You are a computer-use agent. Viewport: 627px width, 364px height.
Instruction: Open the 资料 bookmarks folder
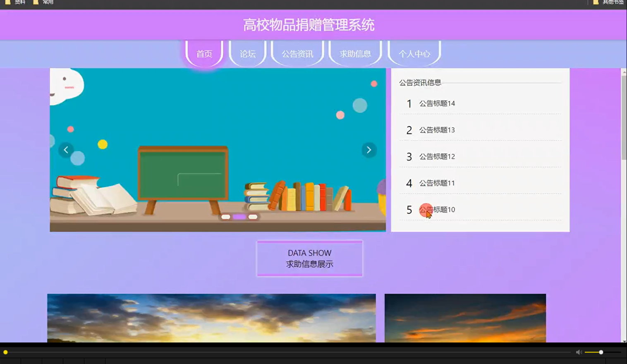tap(18, 2)
